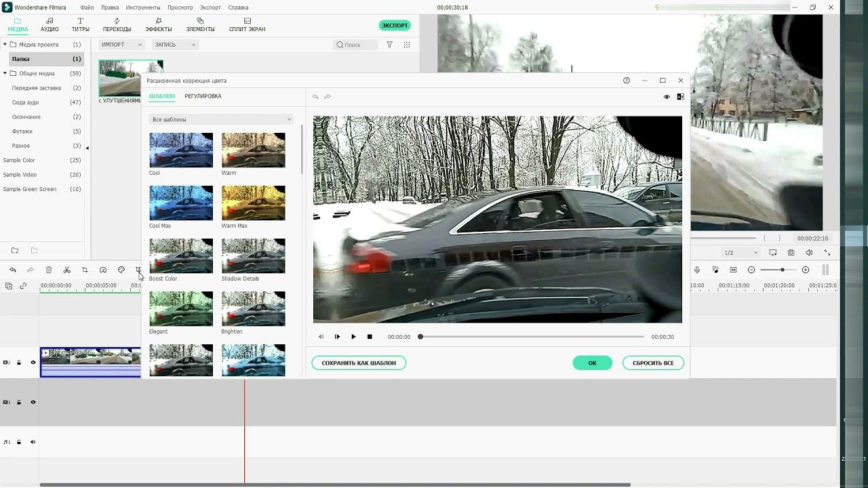Lock video track 1 with its padlock
Image resolution: width=868 pixels, height=488 pixels.
pos(19,403)
